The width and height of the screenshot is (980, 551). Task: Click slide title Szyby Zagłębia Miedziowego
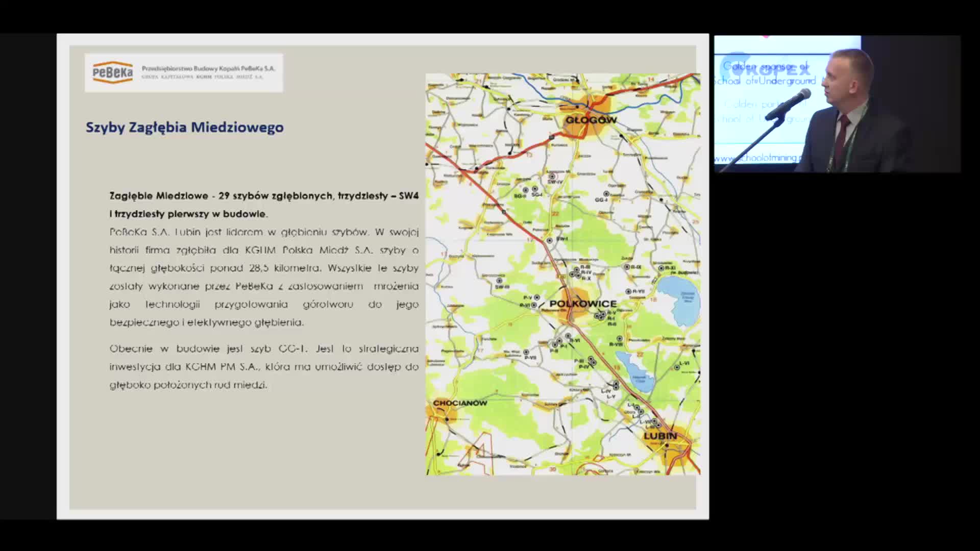184,127
